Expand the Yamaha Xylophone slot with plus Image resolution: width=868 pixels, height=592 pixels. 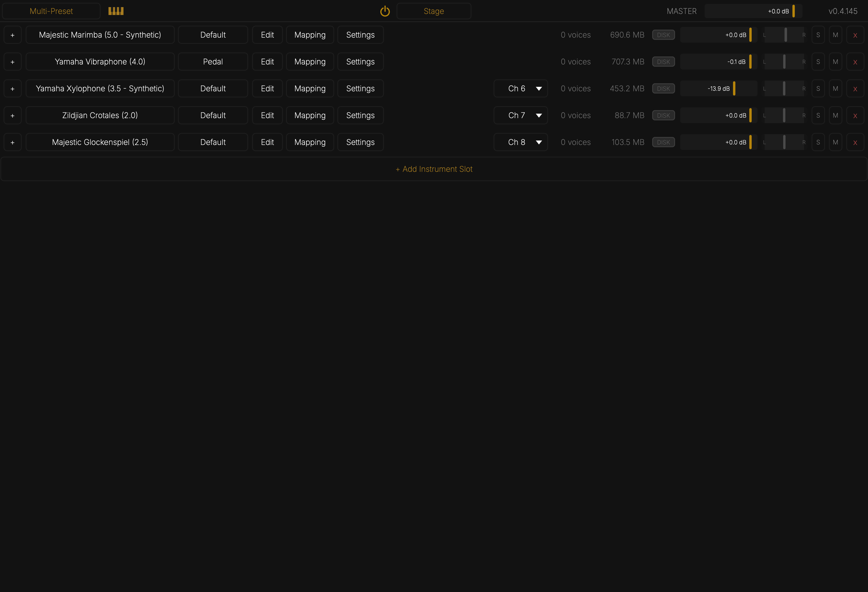point(13,89)
